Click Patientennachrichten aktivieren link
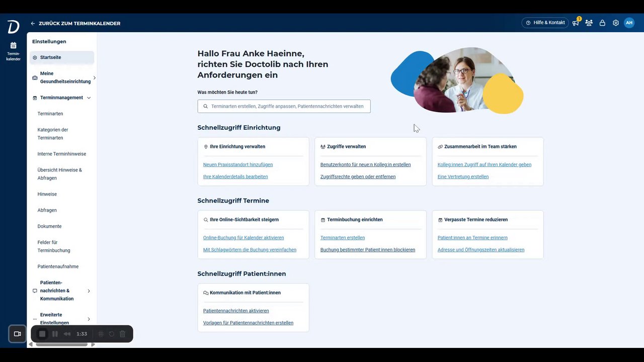This screenshot has width=644, height=362. [x=236, y=311]
